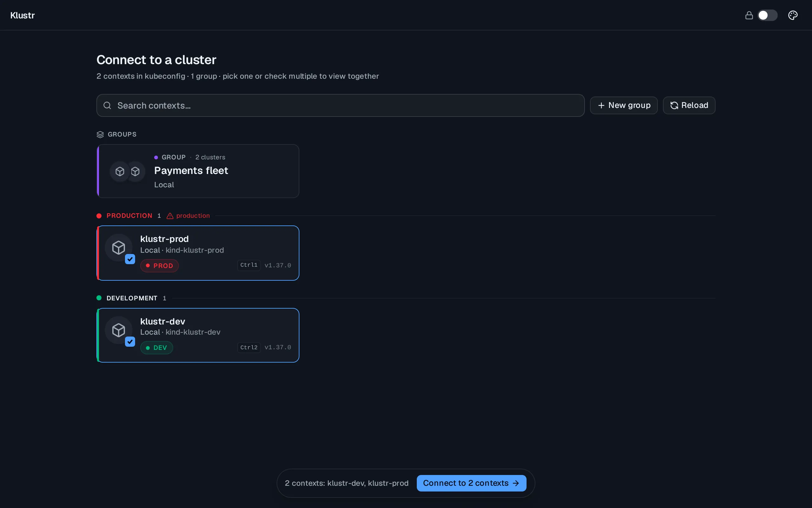Viewport: 812px width, 508px height.
Task: Click the Klustr logo text
Action: (x=23, y=15)
